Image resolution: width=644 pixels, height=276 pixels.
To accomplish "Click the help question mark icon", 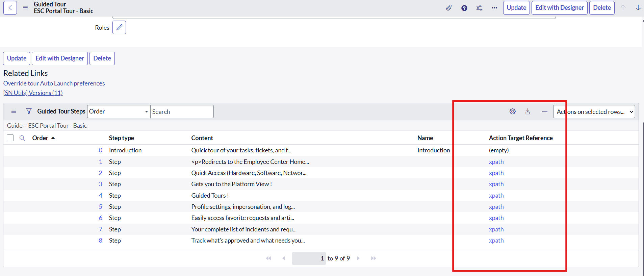I will tap(464, 8).
